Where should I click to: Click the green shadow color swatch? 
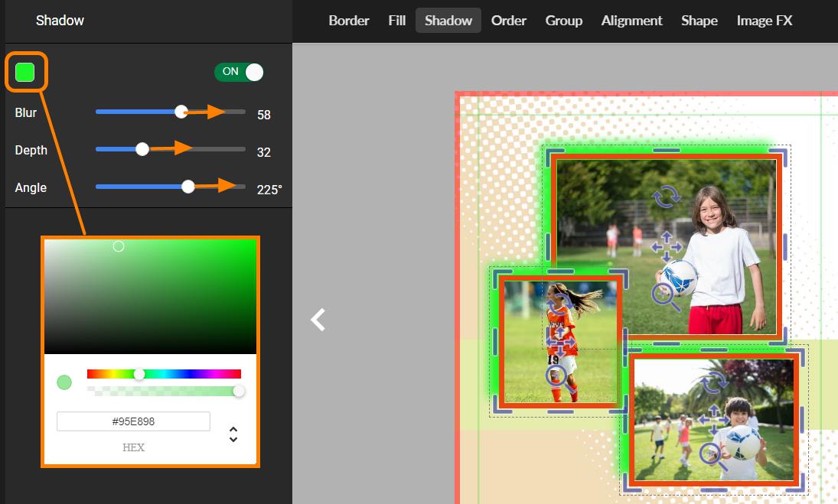click(x=25, y=72)
